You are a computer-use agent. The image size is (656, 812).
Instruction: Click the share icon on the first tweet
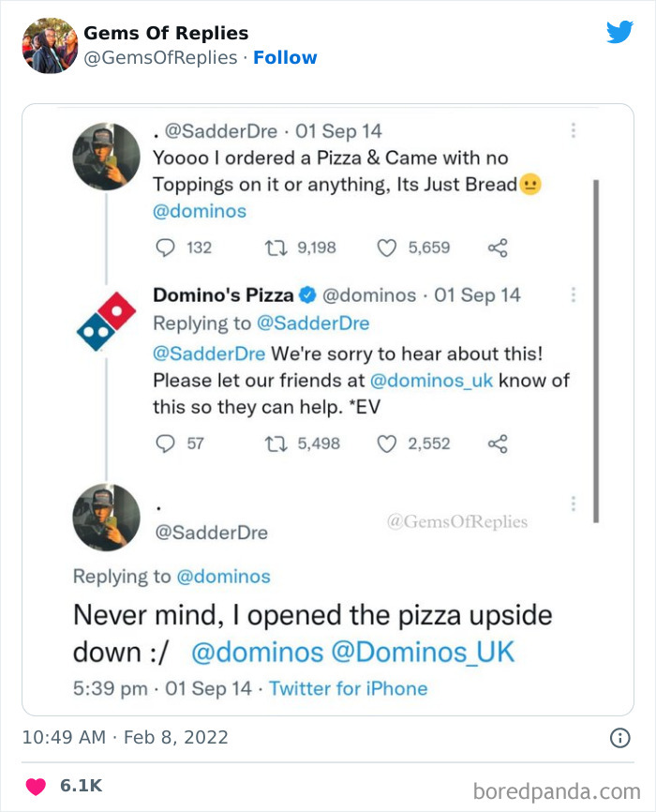[x=499, y=247]
